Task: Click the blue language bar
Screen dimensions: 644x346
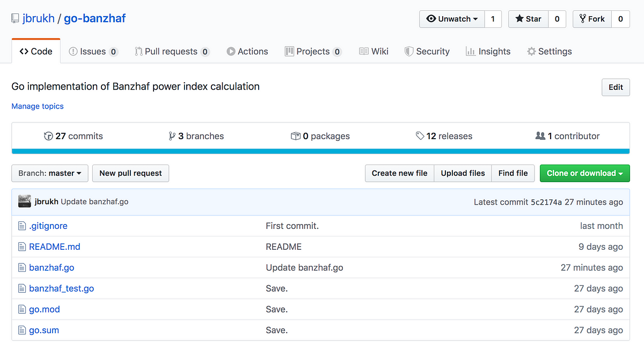Action: tap(320, 152)
